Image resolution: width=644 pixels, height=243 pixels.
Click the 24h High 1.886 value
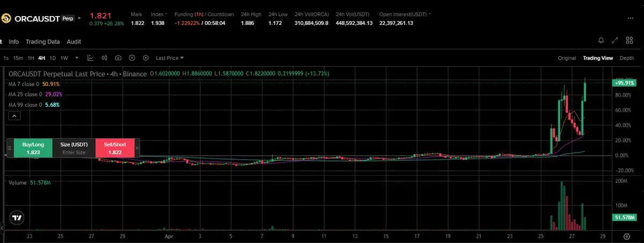(x=247, y=23)
